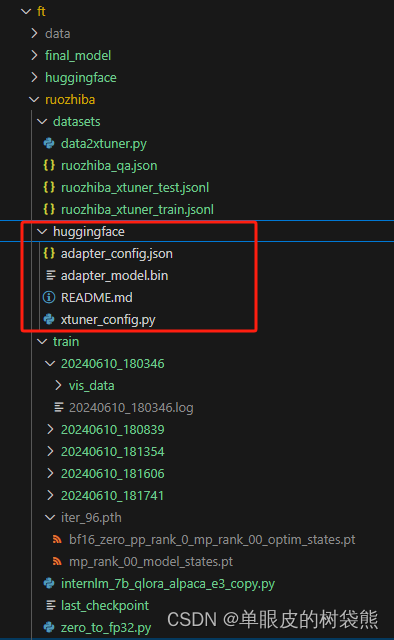Select the datasets folder name

click(x=76, y=122)
